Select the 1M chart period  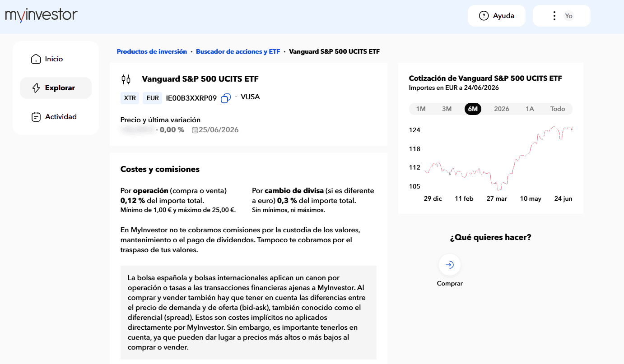coord(421,109)
